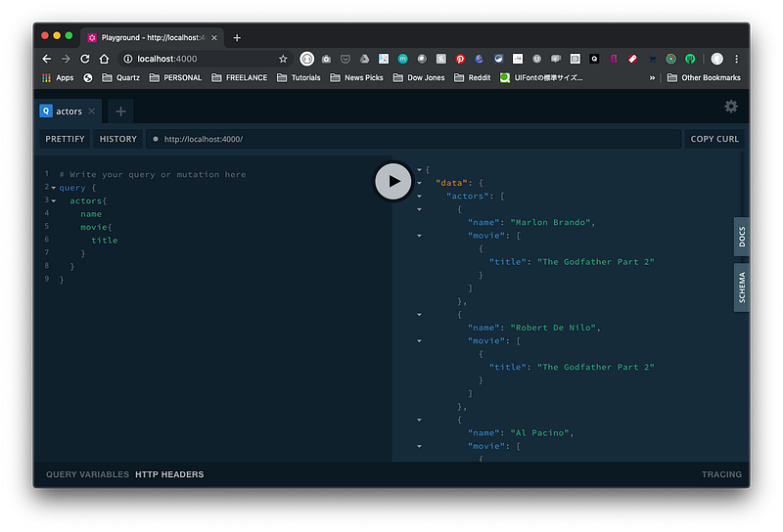Run the query with the play button
This screenshot has width=783, height=532.
click(x=393, y=181)
